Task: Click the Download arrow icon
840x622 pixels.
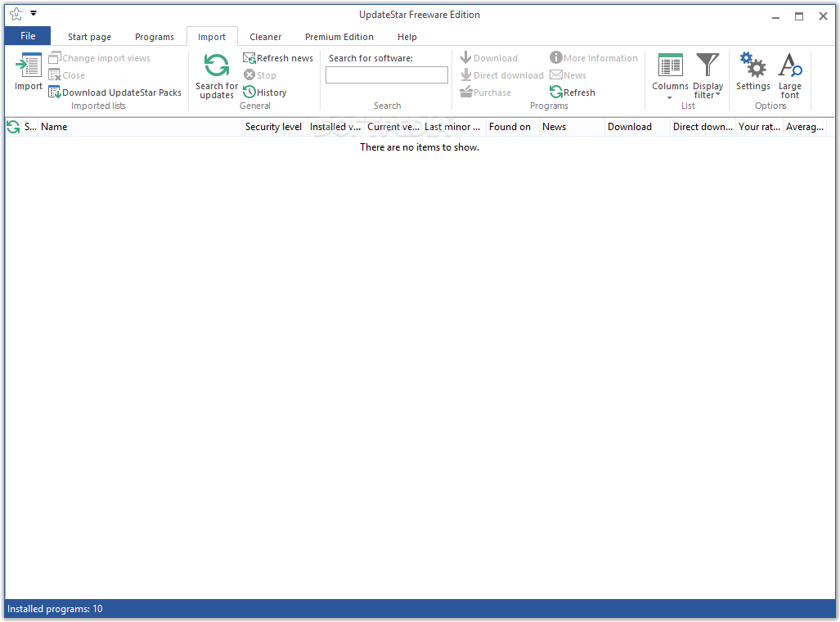Action: 466,57
